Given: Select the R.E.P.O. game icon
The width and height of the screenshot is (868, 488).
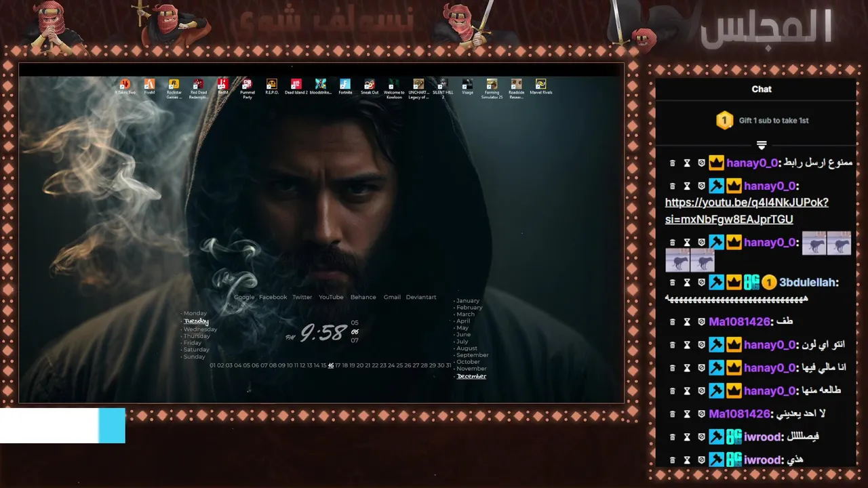Looking at the screenshot, I should 272,87.
